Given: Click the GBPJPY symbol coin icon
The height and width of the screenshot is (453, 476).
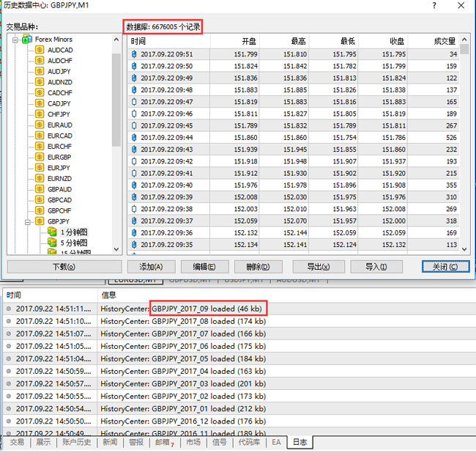Looking at the screenshot, I should tap(40, 221).
